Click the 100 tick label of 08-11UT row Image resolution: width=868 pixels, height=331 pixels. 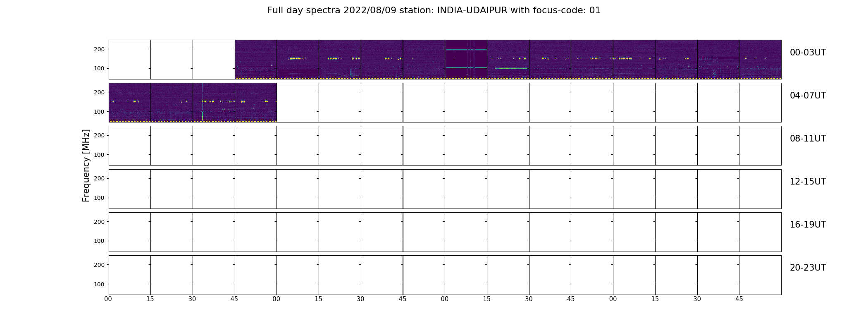click(x=99, y=155)
